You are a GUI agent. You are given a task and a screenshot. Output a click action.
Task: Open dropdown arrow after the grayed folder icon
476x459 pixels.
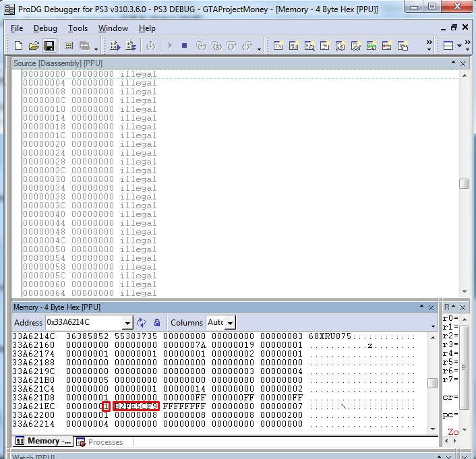[x=96, y=49]
